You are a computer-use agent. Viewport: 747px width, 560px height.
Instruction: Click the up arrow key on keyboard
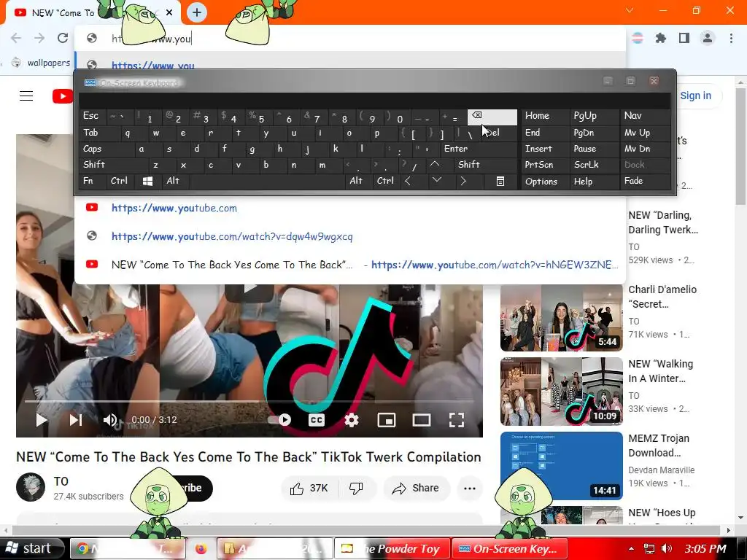click(435, 164)
